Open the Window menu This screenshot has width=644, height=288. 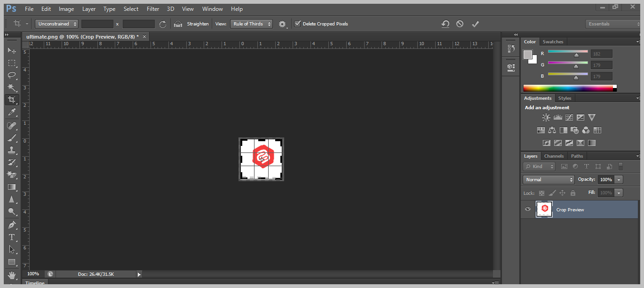point(212,9)
